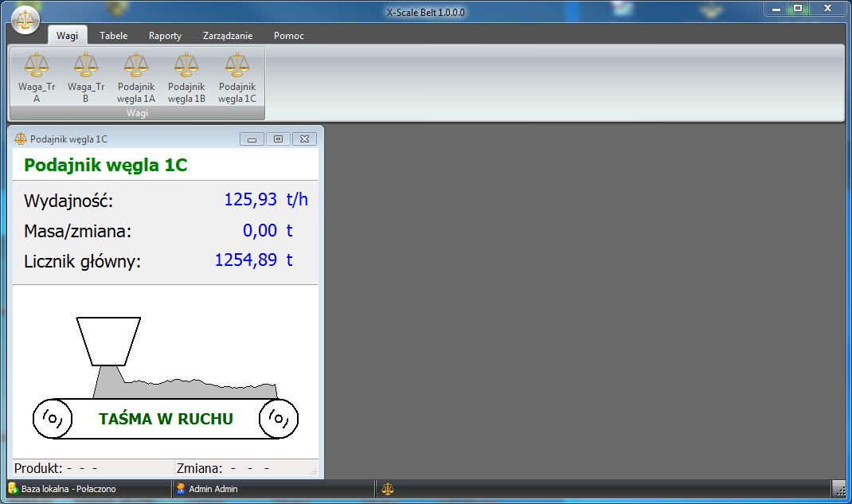Screen dimensions: 852x504
Task: Maximize the Podajnik węgla 1C child window
Action: coord(278,139)
